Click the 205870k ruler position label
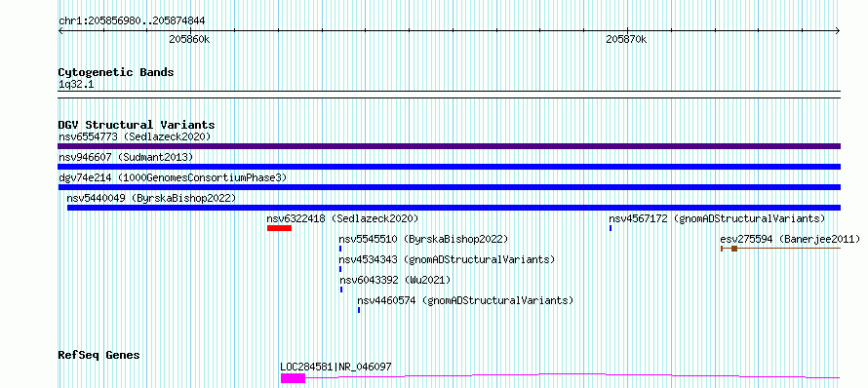Viewport: 868px width, 388px height. pos(626,40)
